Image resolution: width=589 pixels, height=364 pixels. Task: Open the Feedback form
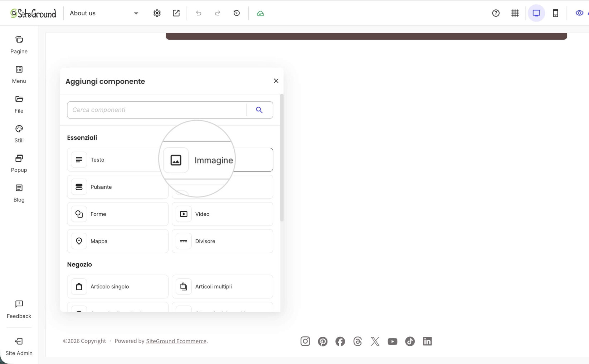pyautogui.click(x=19, y=309)
